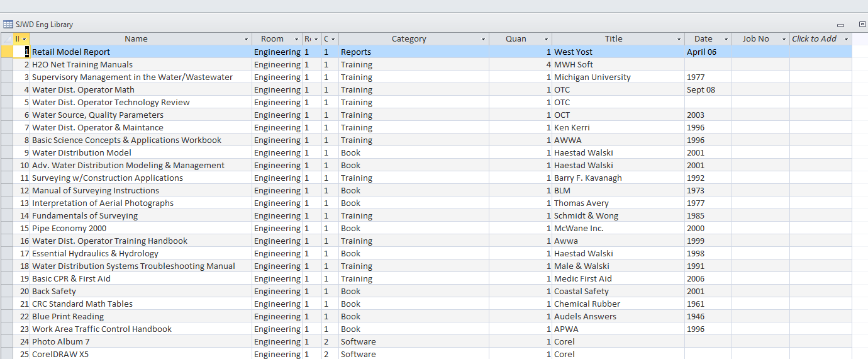Screen dimensions: 868x359
Task: Click the 'Sept 08' date cell
Action: click(708, 89)
